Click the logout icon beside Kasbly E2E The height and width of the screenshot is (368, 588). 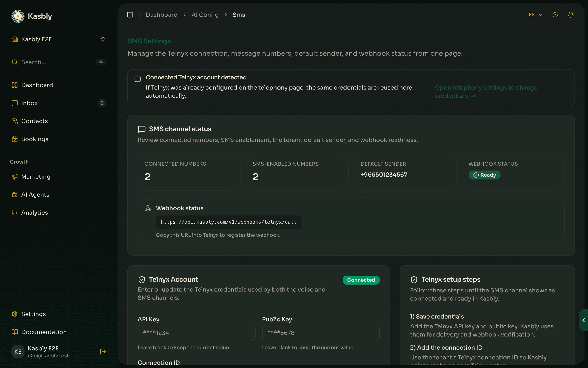coord(103,352)
